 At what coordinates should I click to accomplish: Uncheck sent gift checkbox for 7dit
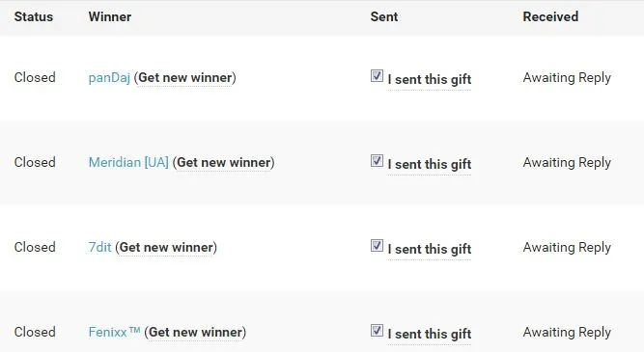click(x=377, y=246)
